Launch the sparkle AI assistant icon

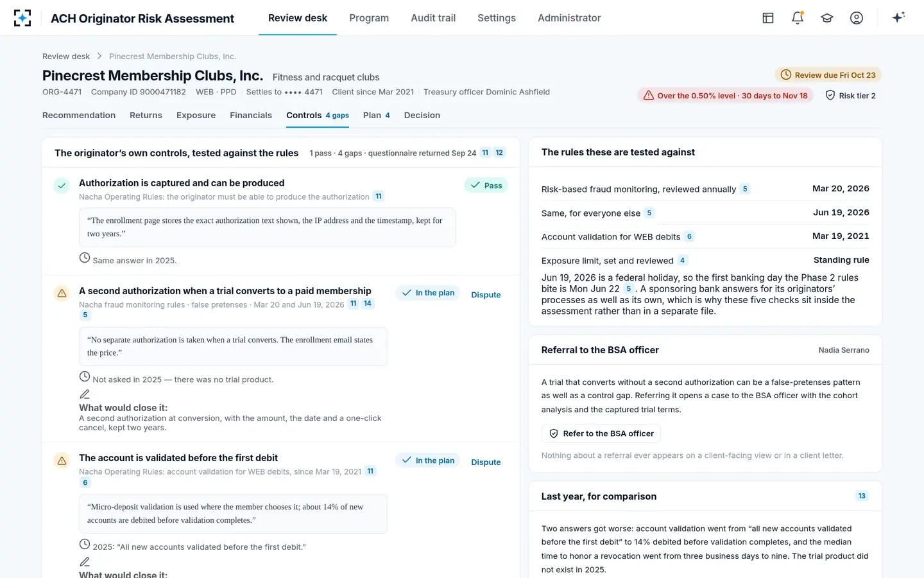[898, 17]
